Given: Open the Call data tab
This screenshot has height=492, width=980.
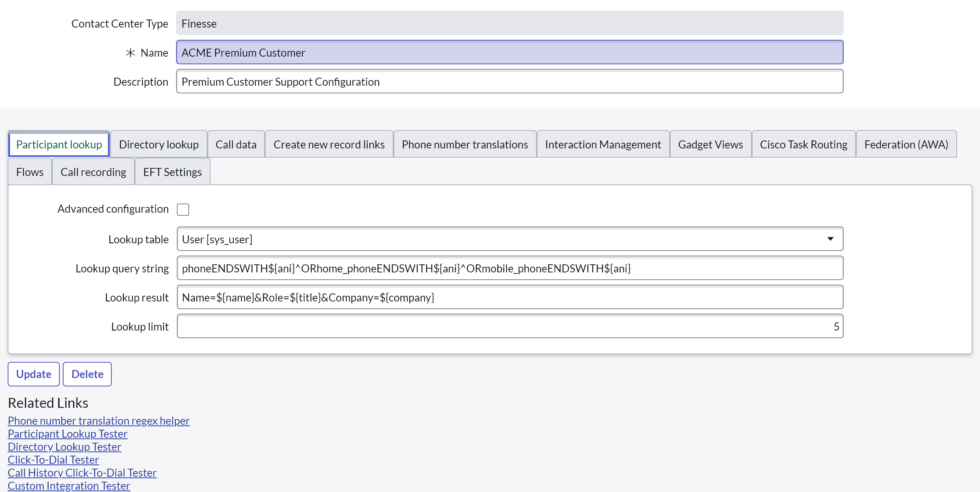Looking at the screenshot, I should tap(236, 144).
